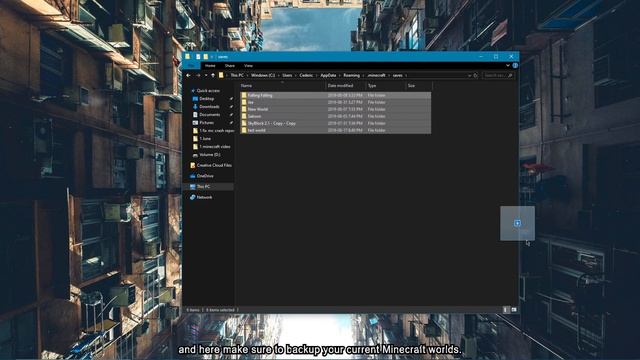Click This PC in the address bar
Image resolution: width=640 pixels, height=360 pixels.
pyautogui.click(x=237, y=76)
